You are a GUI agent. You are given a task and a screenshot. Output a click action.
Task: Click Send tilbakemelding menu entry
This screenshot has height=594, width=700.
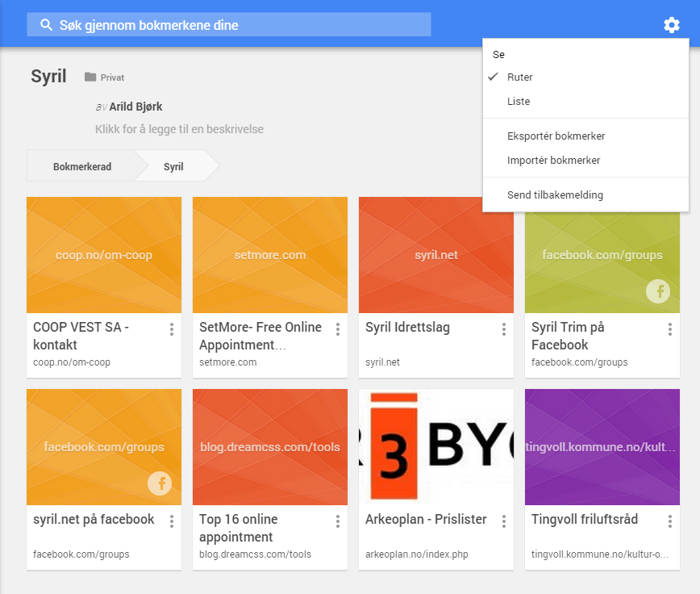point(555,195)
